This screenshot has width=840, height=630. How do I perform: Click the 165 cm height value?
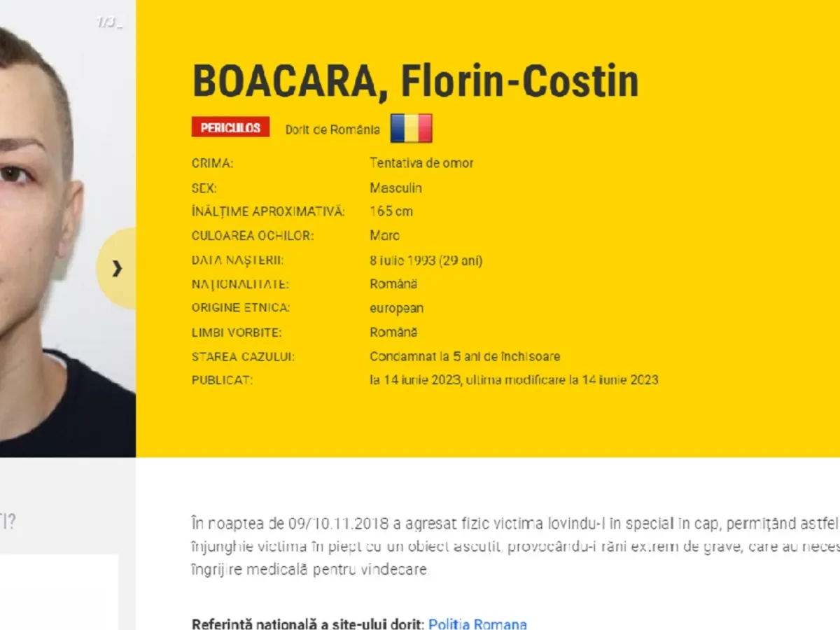tap(391, 211)
